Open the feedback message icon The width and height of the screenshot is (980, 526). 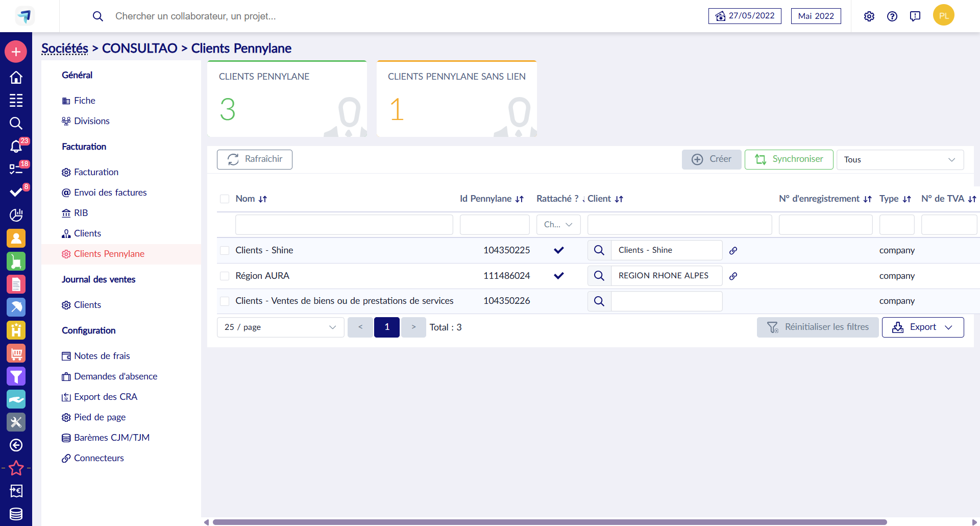click(915, 16)
